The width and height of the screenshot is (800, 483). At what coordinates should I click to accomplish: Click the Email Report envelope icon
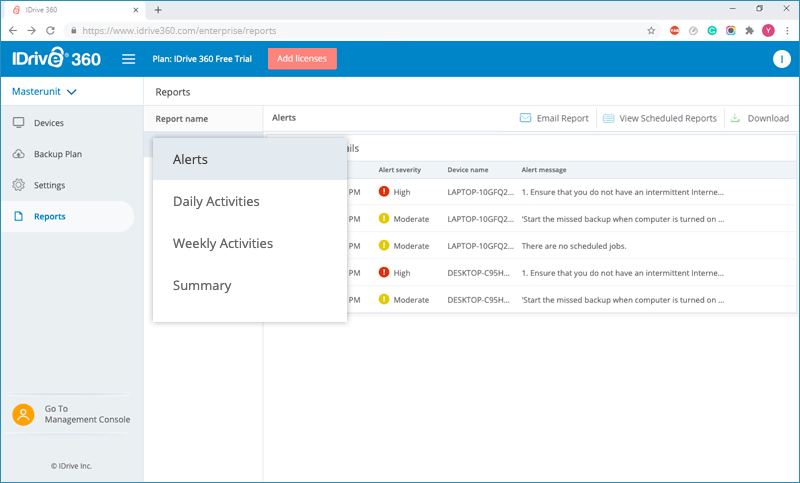525,118
